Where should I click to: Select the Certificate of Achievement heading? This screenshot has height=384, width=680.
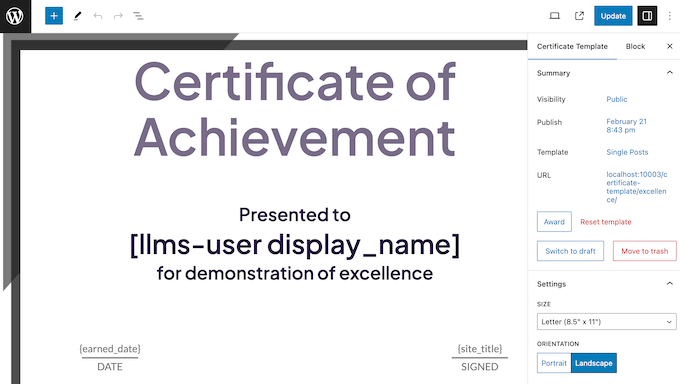(x=295, y=109)
